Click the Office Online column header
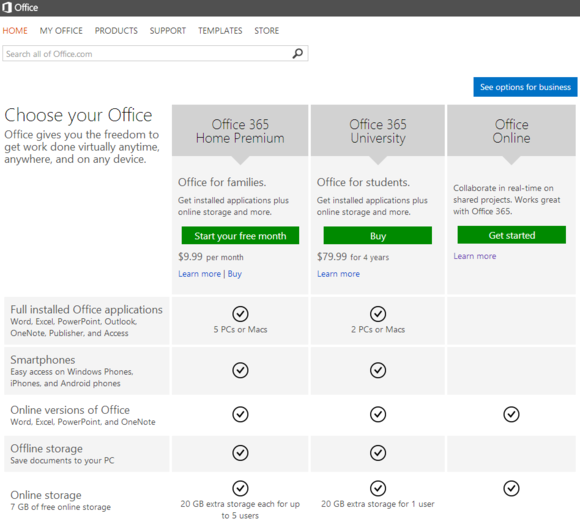Image resolution: width=580 pixels, height=527 pixels. pyautogui.click(x=511, y=131)
